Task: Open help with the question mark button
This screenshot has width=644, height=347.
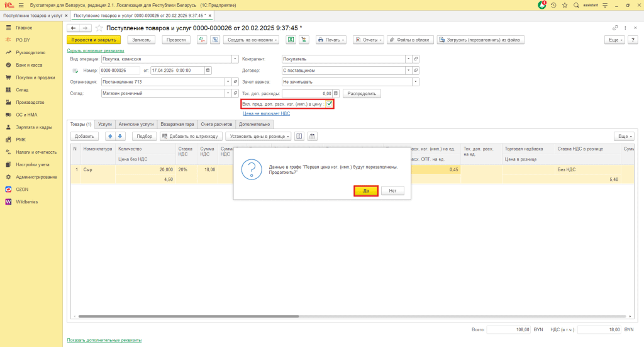Action: [x=633, y=40]
